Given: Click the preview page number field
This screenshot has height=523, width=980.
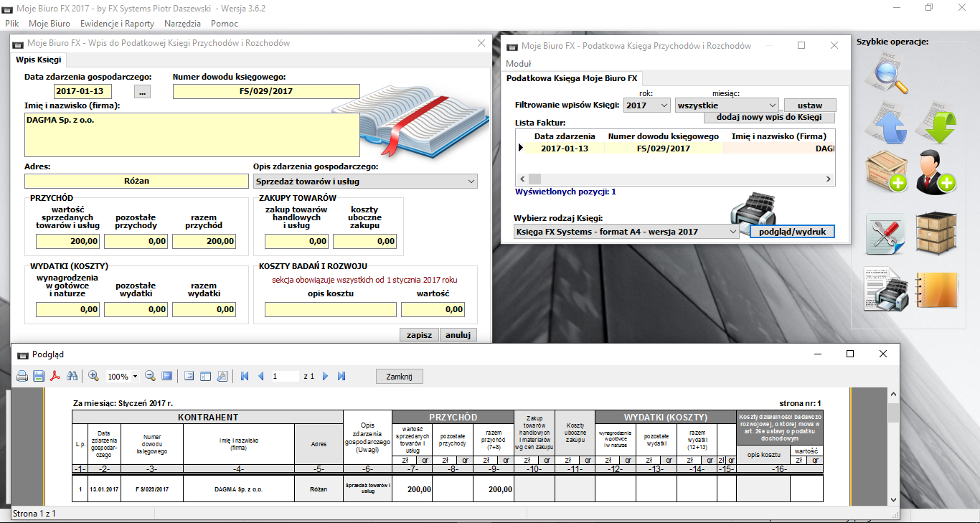Looking at the screenshot, I should click(x=285, y=377).
